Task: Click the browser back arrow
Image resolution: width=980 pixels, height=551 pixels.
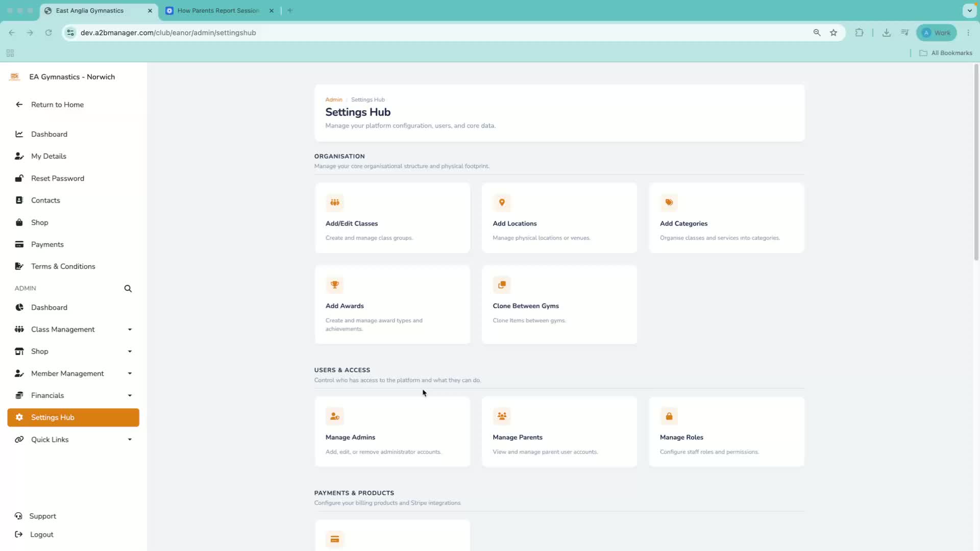Action: click(x=12, y=33)
